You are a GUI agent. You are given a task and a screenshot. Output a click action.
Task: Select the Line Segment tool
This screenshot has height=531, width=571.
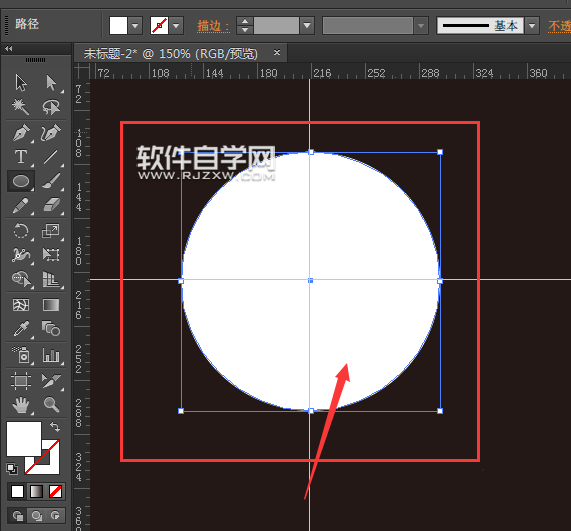[x=51, y=157]
